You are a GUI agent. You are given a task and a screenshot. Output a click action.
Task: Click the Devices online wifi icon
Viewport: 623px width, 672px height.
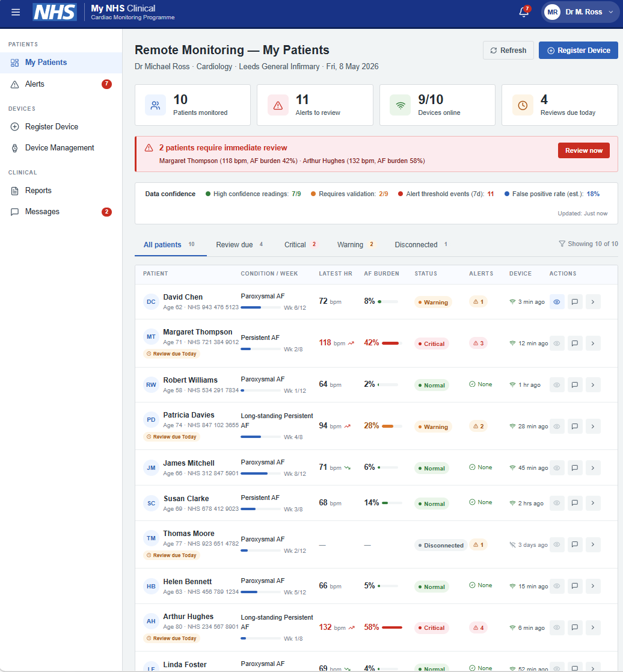[x=400, y=105]
